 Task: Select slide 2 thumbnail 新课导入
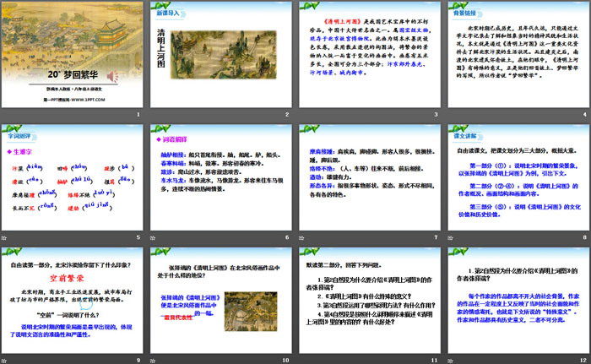pos(221,55)
